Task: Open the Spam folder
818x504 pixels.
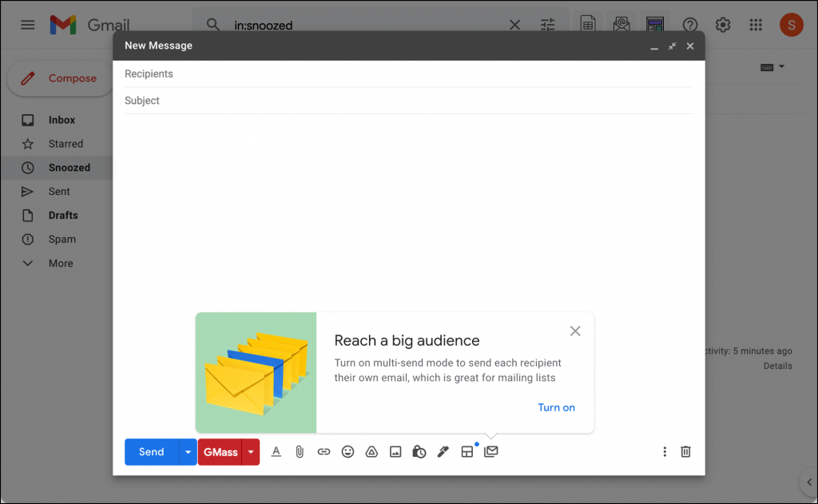Action: [62, 239]
